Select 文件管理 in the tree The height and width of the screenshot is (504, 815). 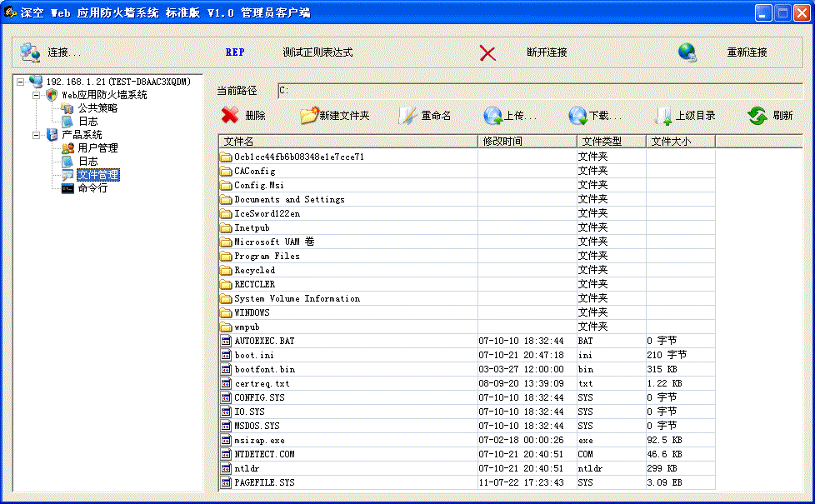coord(98,175)
